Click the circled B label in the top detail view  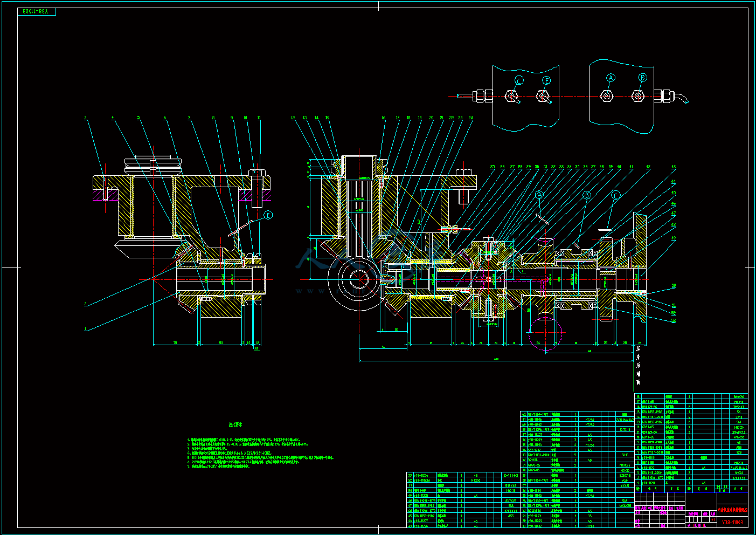(642, 78)
